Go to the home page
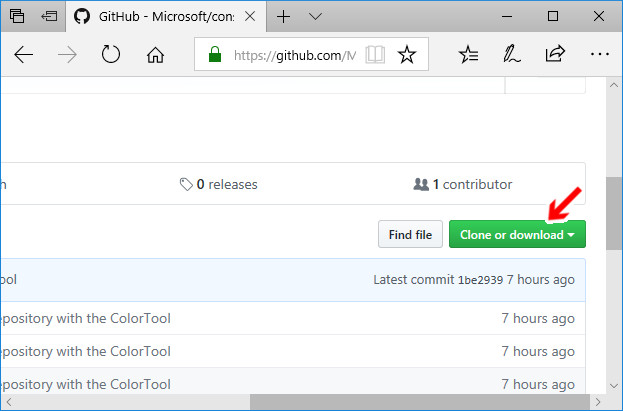This screenshot has height=411, width=623. pos(155,55)
